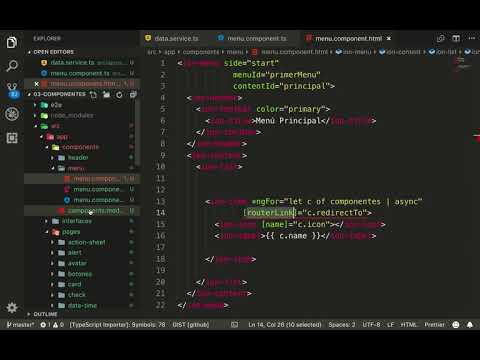Collapse the components folder
The width and height of the screenshot is (480, 360).
coord(80,147)
